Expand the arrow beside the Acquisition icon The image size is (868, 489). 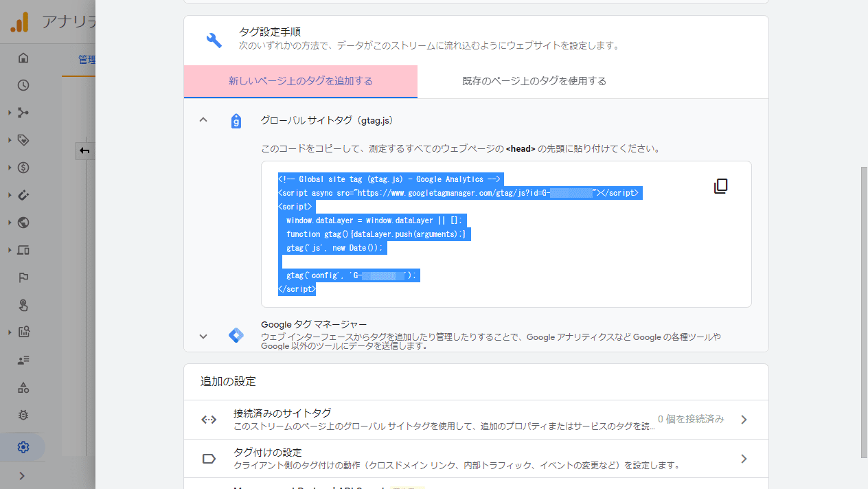click(10, 113)
